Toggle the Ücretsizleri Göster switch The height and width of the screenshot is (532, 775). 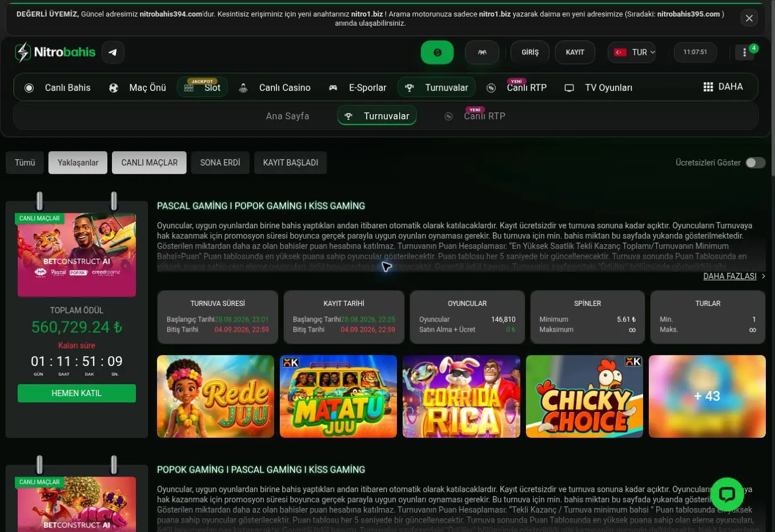(756, 163)
